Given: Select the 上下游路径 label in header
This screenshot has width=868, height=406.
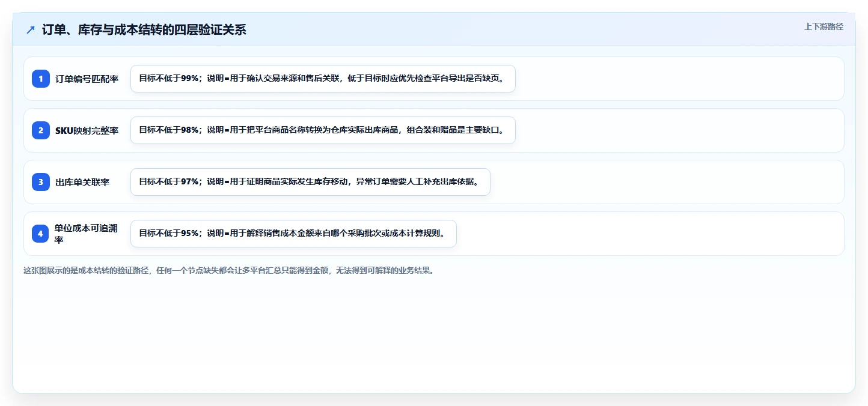Looking at the screenshot, I should [824, 26].
